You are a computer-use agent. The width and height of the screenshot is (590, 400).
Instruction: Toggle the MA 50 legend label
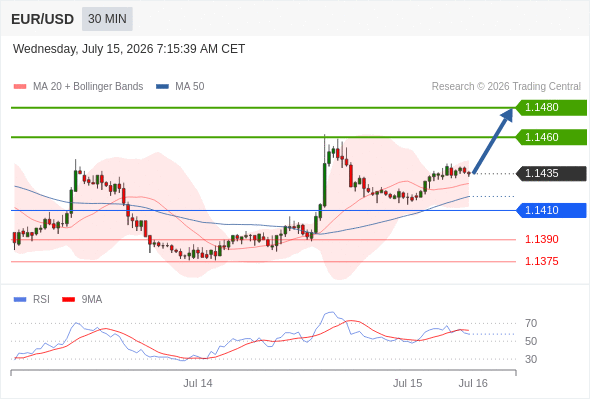pyautogui.click(x=190, y=87)
